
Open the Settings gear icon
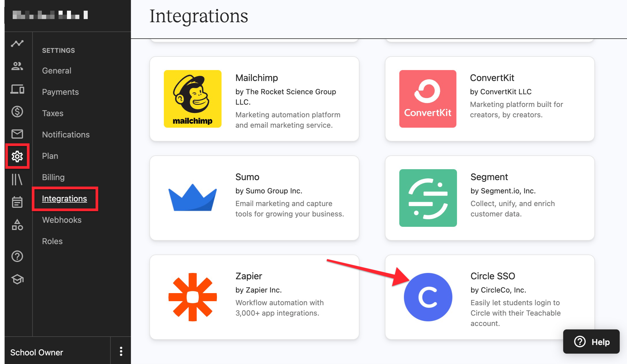17,156
